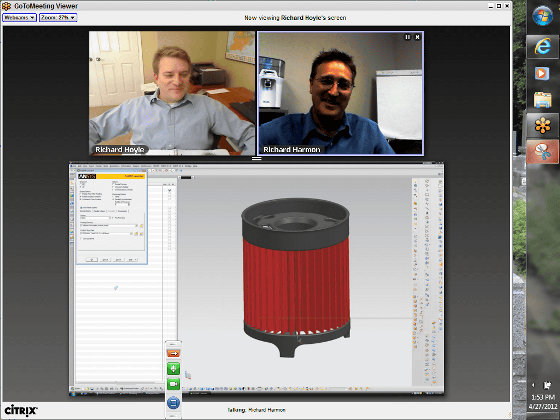This screenshot has width=560, height=420.
Task: Switch to GoToMeeting orange flower taskbar icon
Action: tap(542, 126)
